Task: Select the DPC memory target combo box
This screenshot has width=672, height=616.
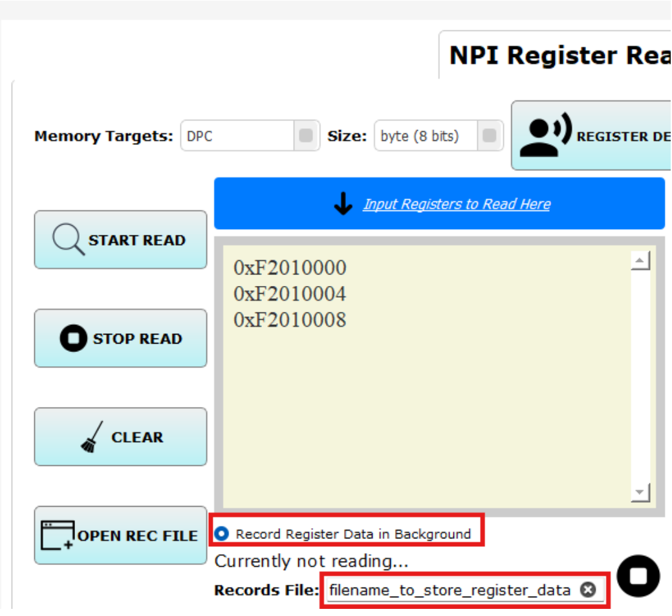Action: point(250,136)
